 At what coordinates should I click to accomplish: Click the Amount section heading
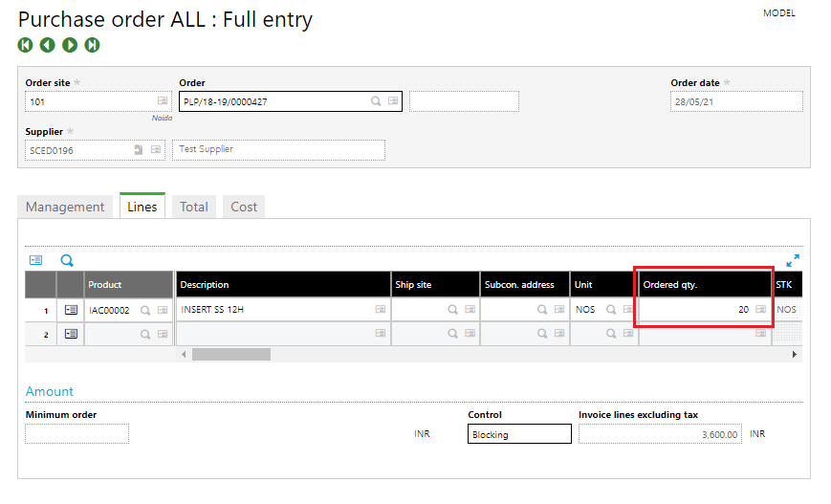click(50, 391)
